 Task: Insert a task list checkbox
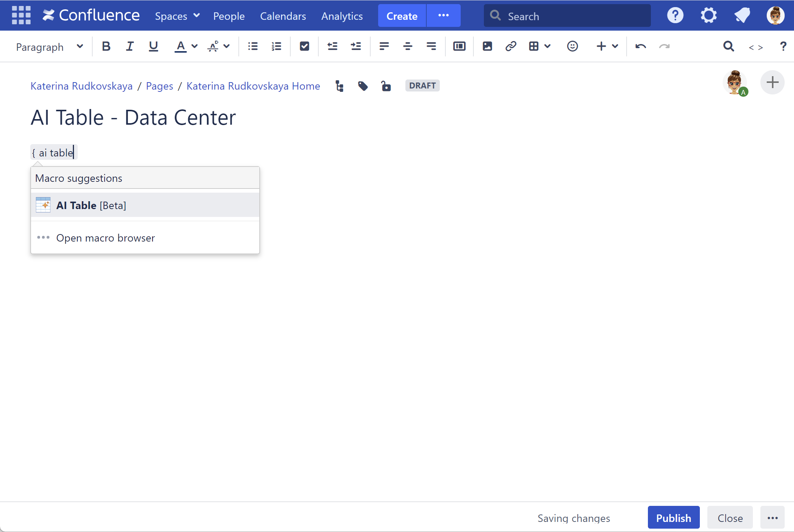[x=304, y=46]
